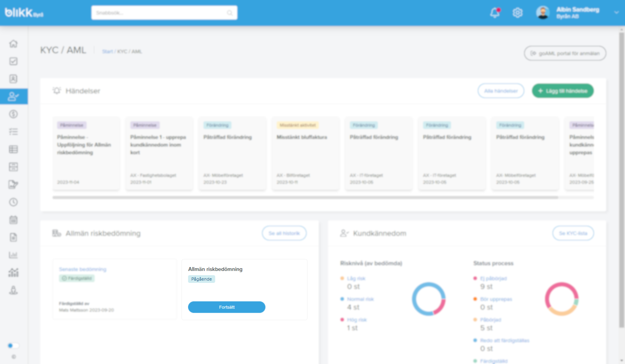The height and width of the screenshot is (364, 625).
Task: Click the small icon at sidebar bottom
Action: 14,357
